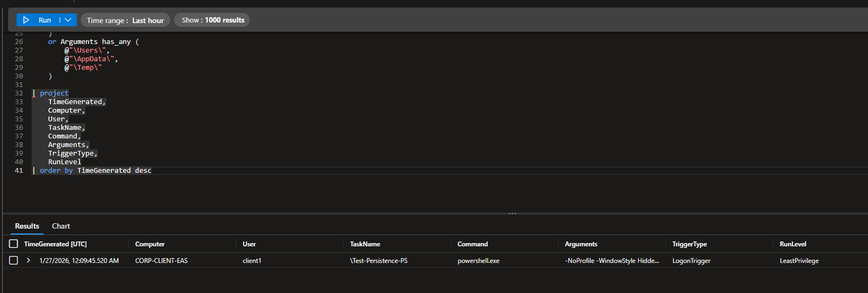Click the TaskName column header
The width and height of the screenshot is (868, 293).
click(365, 244)
